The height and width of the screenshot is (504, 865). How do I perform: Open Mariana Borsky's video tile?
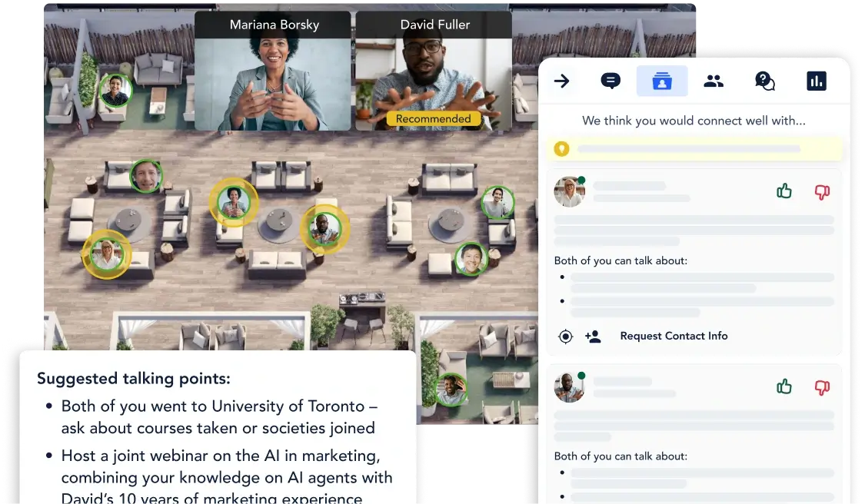click(x=272, y=71)
